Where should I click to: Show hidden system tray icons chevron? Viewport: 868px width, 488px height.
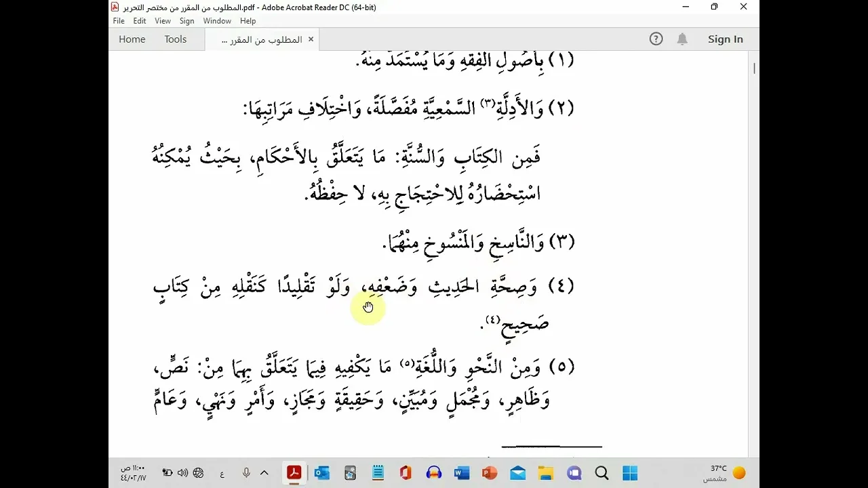264,472
